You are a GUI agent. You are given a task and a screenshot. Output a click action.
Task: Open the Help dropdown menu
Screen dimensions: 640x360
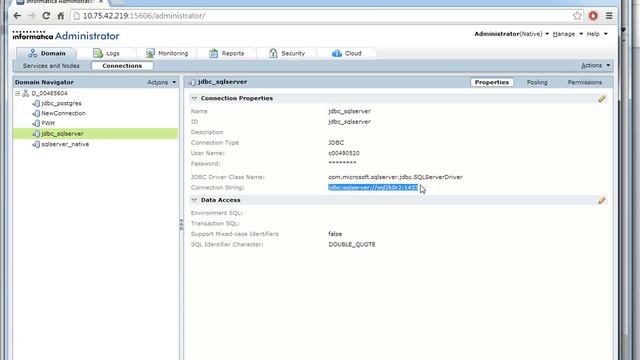[597, 34]
